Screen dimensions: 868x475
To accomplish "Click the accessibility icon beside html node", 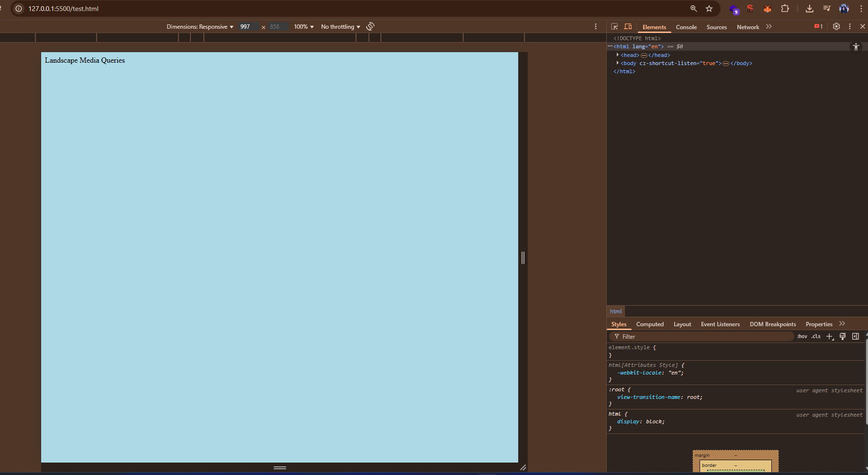I will (x=856, y=46).
